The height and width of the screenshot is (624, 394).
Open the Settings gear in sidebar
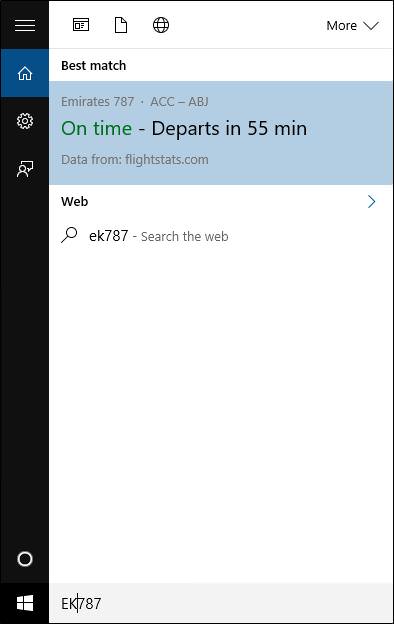point(25,121)
